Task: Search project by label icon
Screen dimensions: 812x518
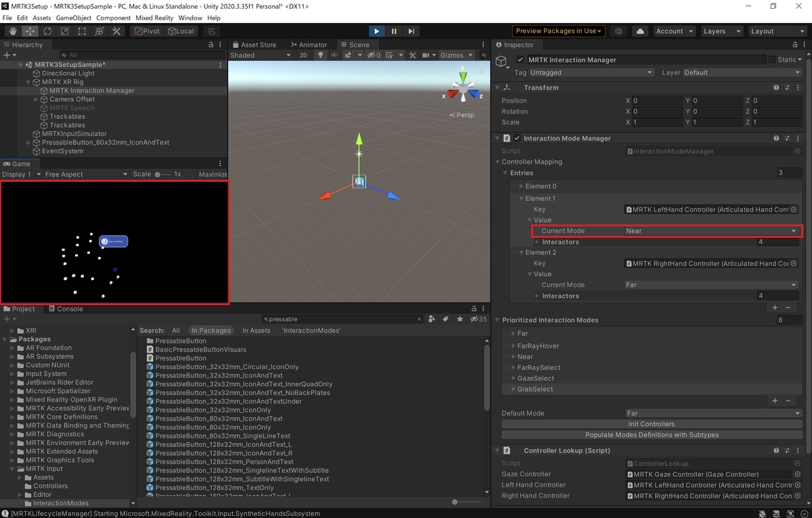Action: tap(446, 319)
